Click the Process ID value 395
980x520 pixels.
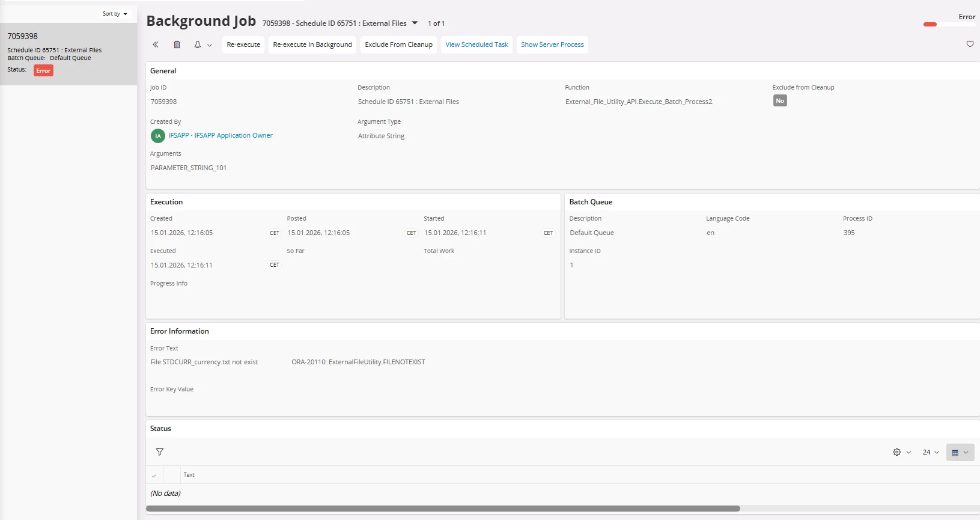point(849,233)
